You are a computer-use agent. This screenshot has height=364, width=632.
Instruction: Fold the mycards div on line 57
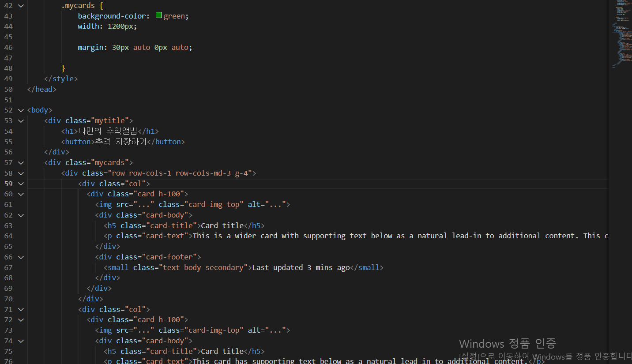[21, 163]
